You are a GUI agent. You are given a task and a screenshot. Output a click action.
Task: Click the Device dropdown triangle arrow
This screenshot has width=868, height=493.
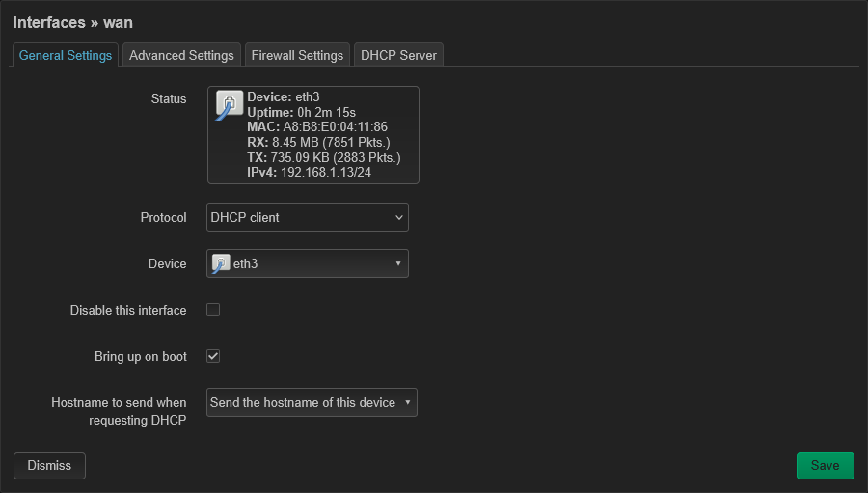point(398,263)
